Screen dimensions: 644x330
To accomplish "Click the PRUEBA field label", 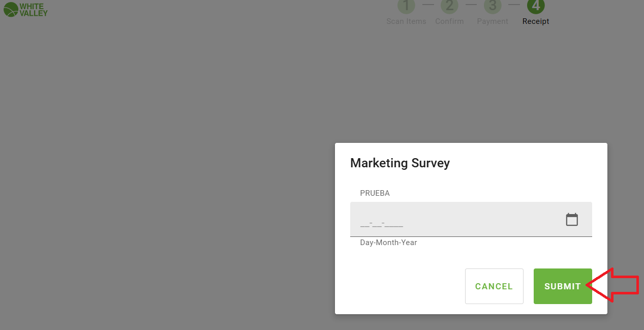I will coord(375,193).
